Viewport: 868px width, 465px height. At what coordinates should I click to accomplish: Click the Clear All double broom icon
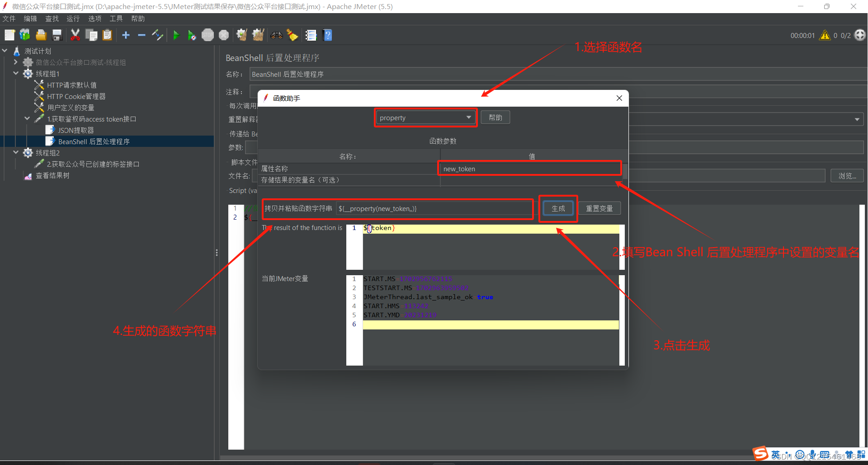[258, 35]
